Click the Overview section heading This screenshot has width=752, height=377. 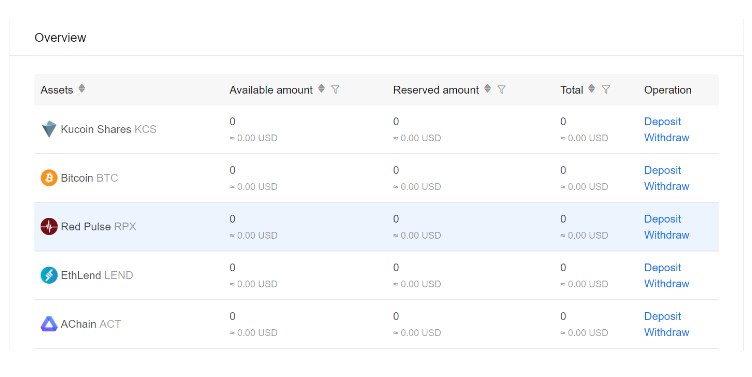pos(60,37)
